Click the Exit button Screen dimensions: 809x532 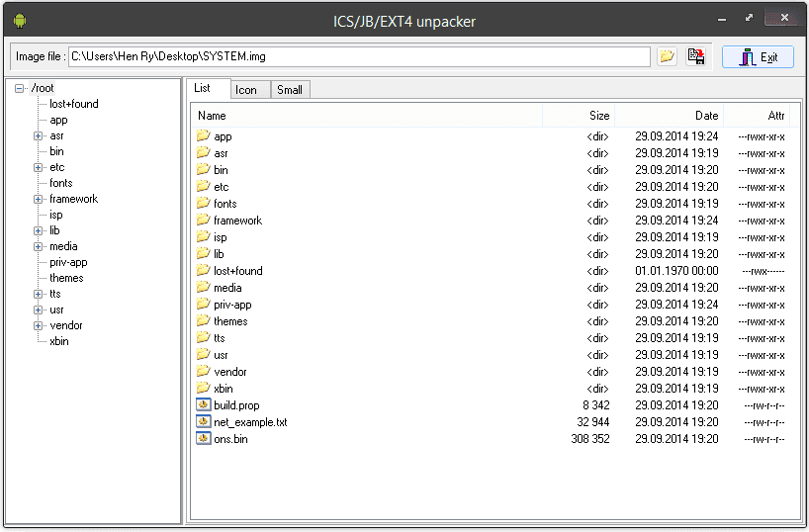[758, 56]
